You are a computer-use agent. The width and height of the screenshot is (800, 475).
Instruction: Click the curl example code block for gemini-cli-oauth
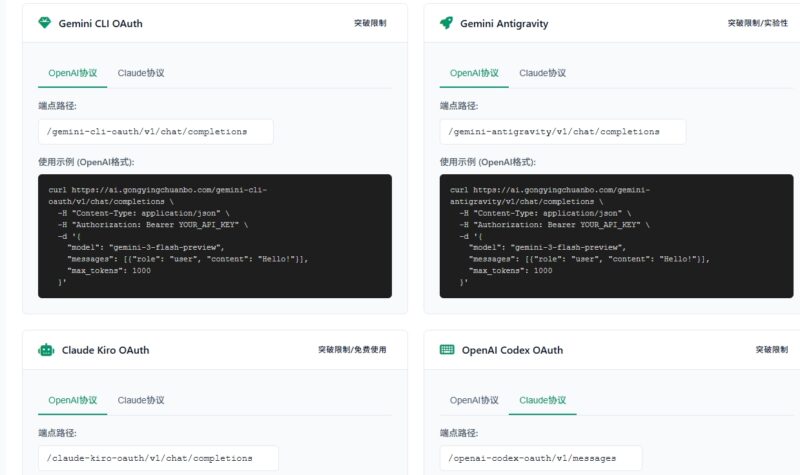(215, 236)
